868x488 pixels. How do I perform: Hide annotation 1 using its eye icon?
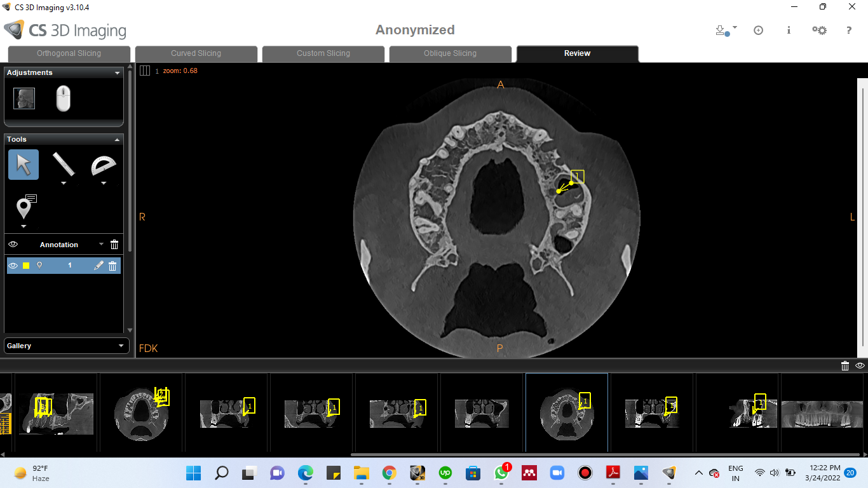click(13, 266)
